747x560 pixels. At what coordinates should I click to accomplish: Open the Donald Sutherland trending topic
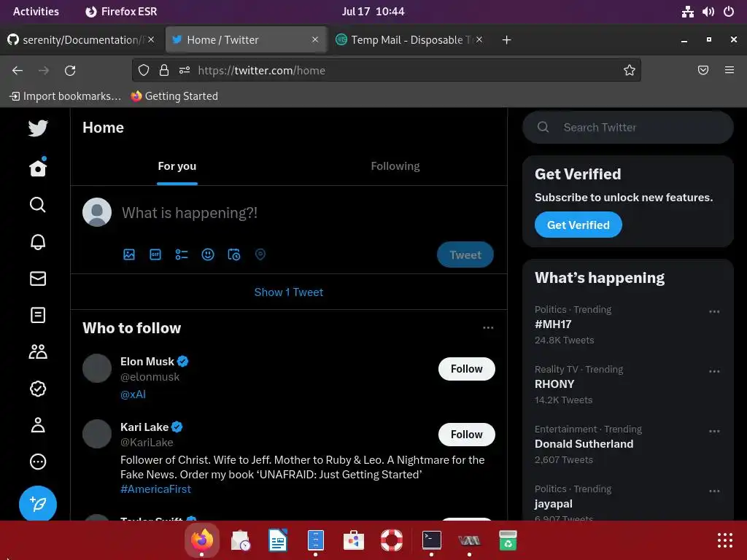pos(584,444)
